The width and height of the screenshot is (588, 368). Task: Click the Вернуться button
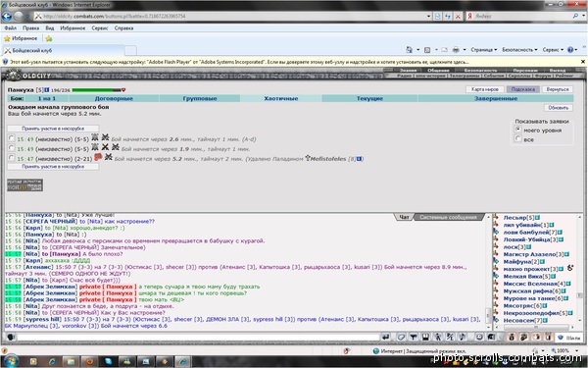click(x=558, y=89)
